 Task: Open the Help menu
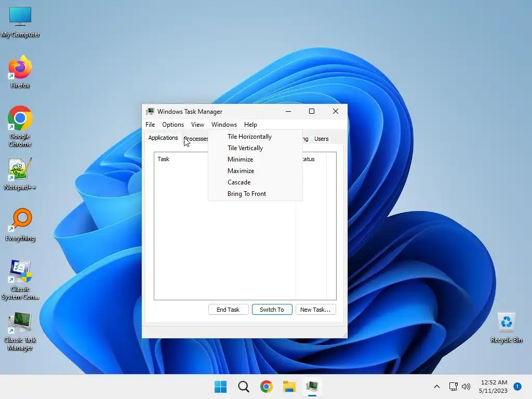[251, 125]
